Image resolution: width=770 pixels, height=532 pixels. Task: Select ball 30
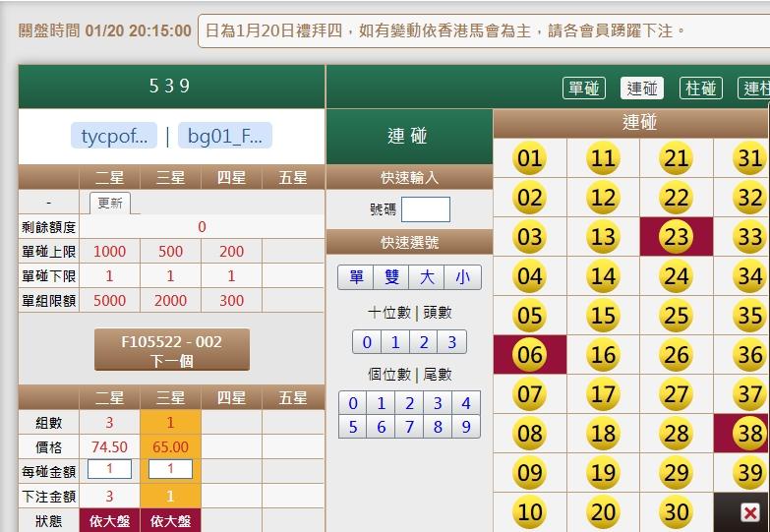pyautogui.click(x=677, y=512)
